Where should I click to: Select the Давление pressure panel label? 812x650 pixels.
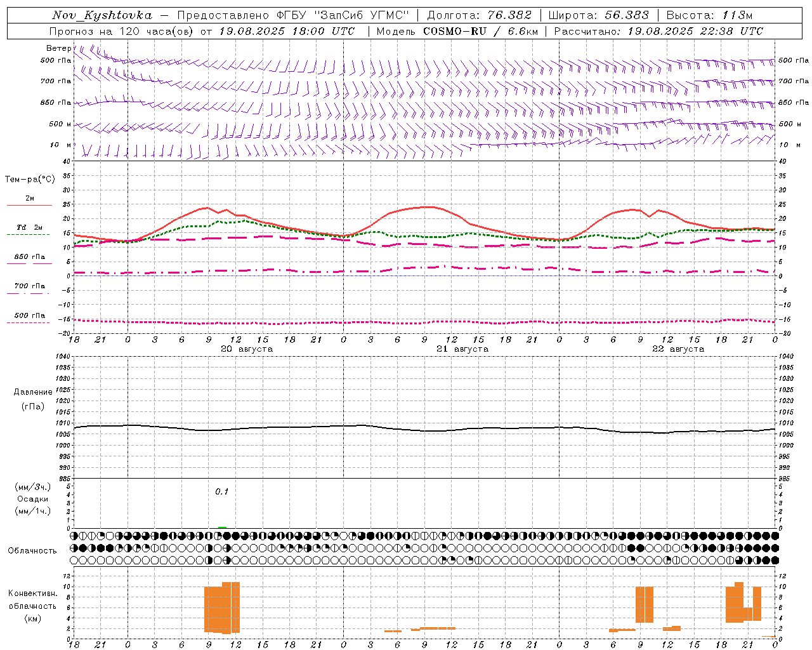click(x=33, y=392)
